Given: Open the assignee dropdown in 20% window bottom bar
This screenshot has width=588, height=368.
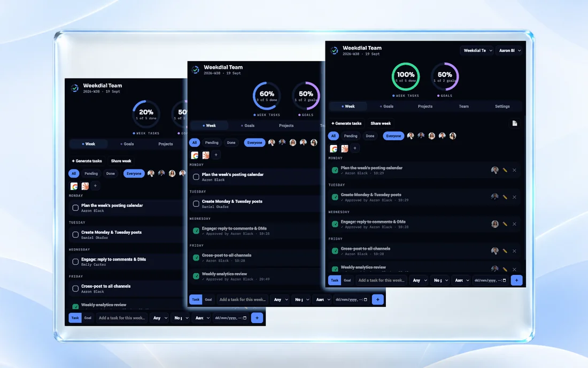Looking at the screenshot, I should tap(202, 318).
